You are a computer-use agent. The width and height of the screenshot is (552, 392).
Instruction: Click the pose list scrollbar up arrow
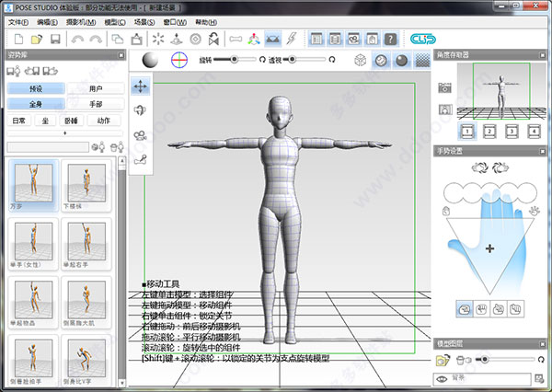(x=121, y=161)
